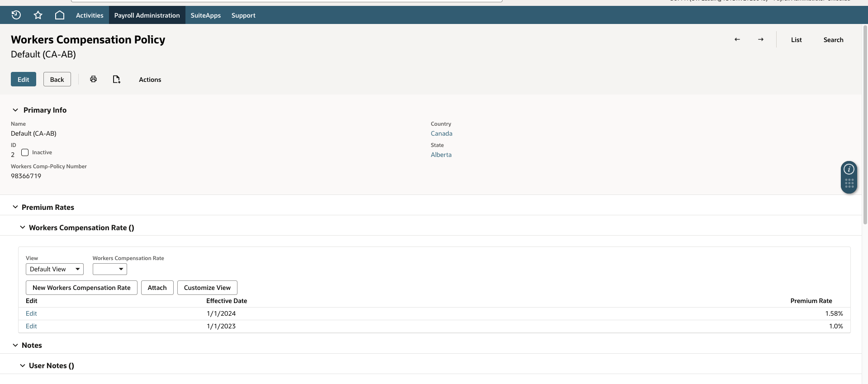The height and width of the screenshot is (384, 868).
Task: Click the blue Edit button
Action: (x=24, y=79)
